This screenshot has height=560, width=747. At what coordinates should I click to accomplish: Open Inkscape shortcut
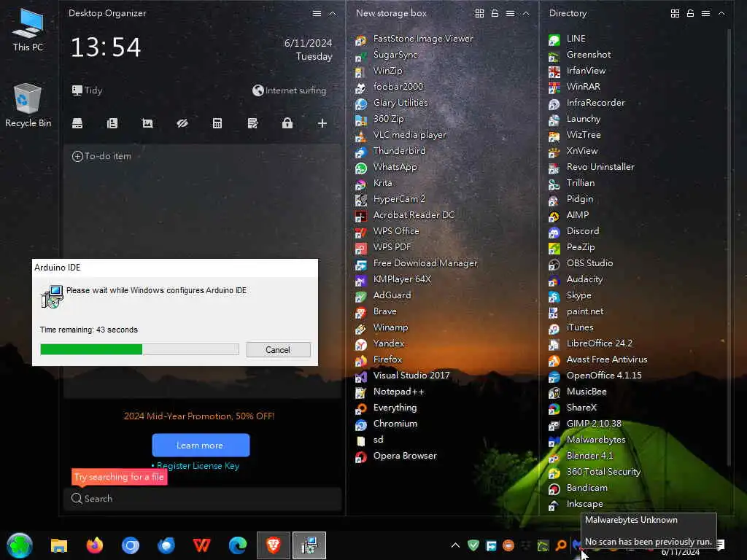576,505
